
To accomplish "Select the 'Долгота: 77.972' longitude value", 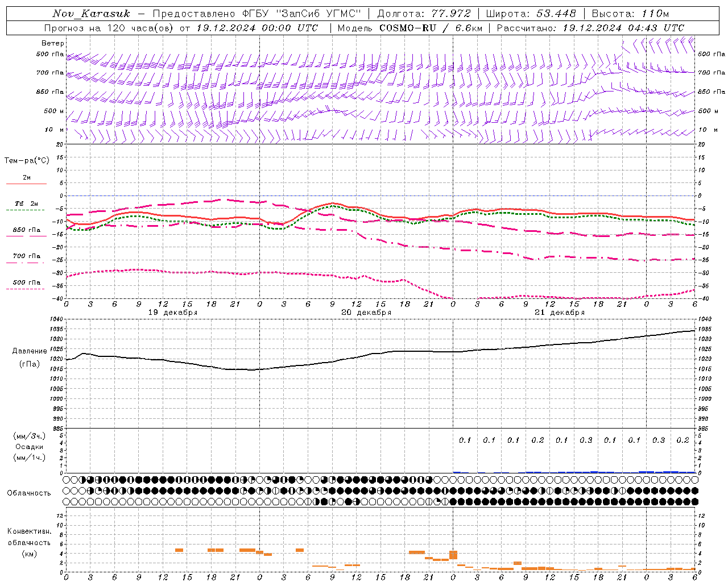I will pyautogui.click(x=424, y=13).
